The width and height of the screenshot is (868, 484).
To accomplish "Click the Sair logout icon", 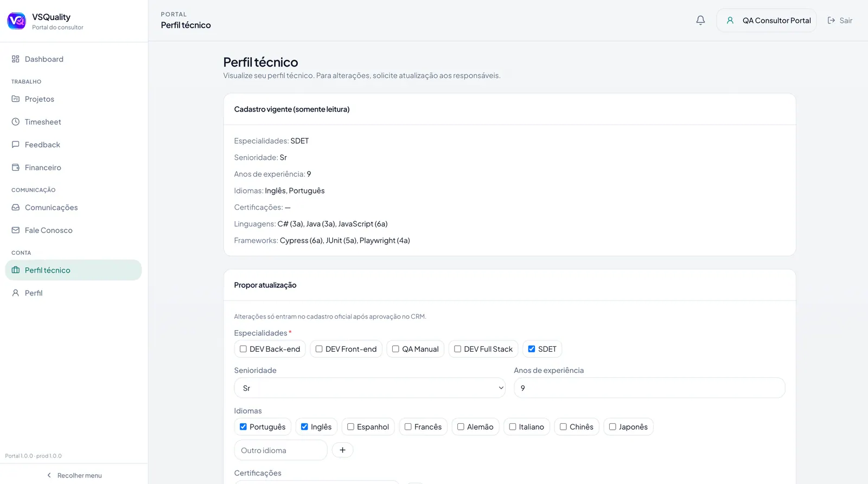I will (x=831, y=21).
